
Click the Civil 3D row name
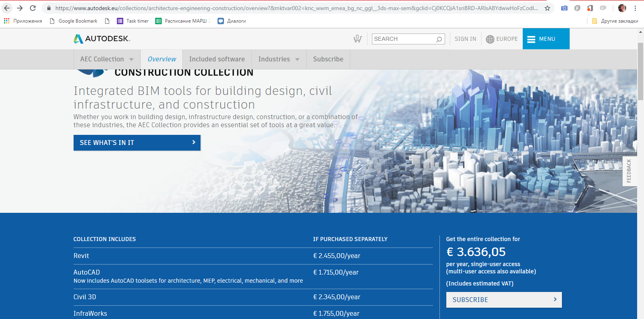[85, 297]
